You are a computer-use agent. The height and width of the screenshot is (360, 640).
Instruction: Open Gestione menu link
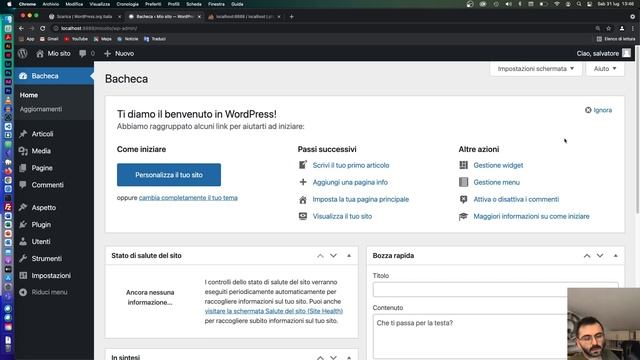pyautogui.click(x=497, y=182)
